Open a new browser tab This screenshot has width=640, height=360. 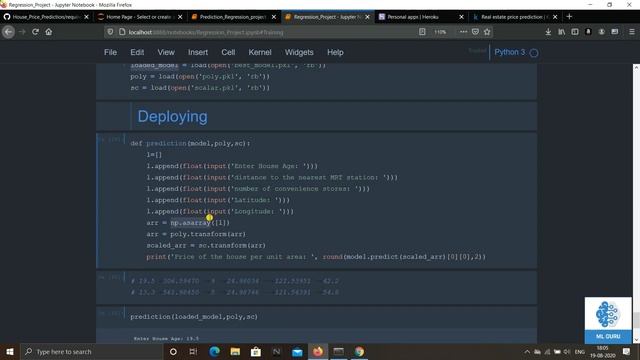[569, 17]
